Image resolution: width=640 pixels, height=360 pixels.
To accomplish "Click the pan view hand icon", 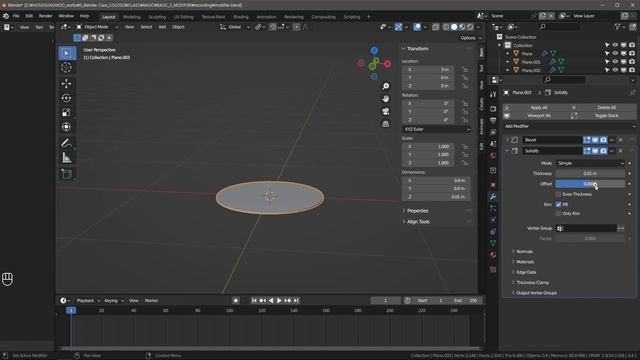I will click(x=385, y=99).
